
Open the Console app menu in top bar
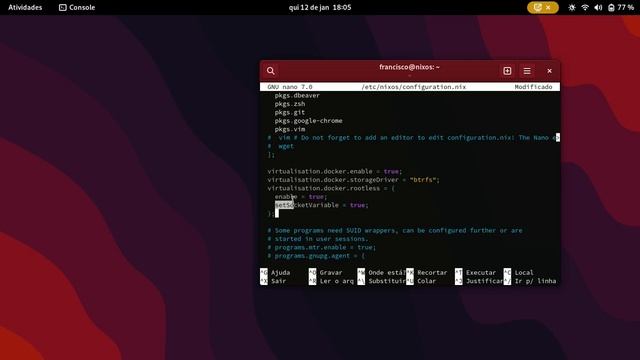(x=77, y=7)
